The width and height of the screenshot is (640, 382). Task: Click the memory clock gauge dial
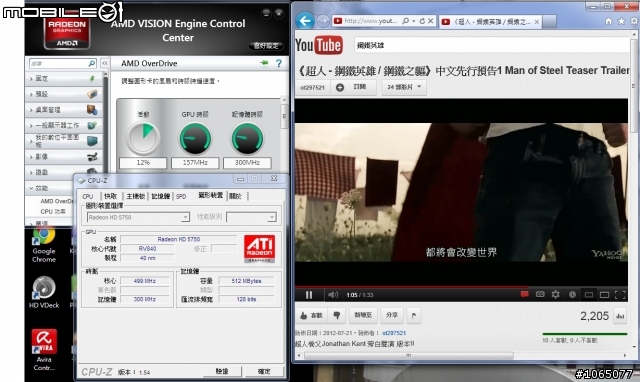tap(247, 139)
